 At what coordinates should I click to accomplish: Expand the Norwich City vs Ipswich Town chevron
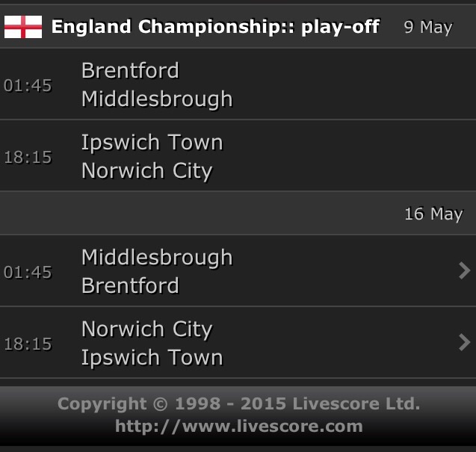coord(464,342)
